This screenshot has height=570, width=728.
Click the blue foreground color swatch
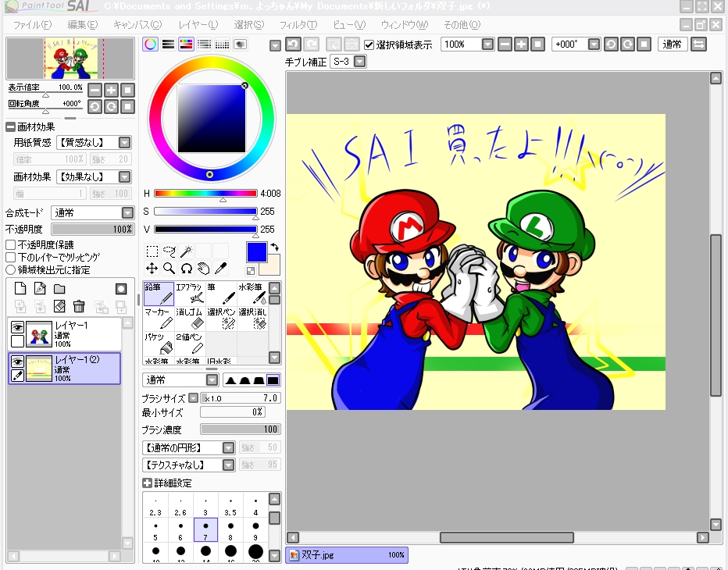pos(256,252)
